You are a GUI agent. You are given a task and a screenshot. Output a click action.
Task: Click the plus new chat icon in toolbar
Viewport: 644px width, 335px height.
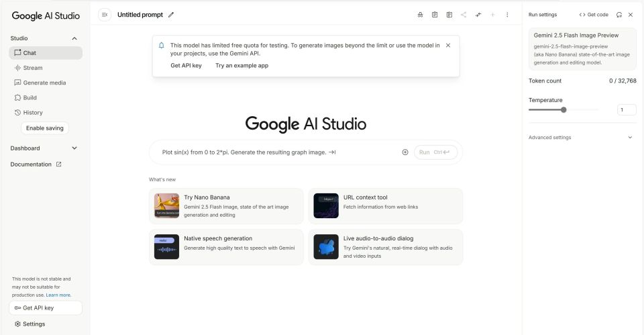492,15
